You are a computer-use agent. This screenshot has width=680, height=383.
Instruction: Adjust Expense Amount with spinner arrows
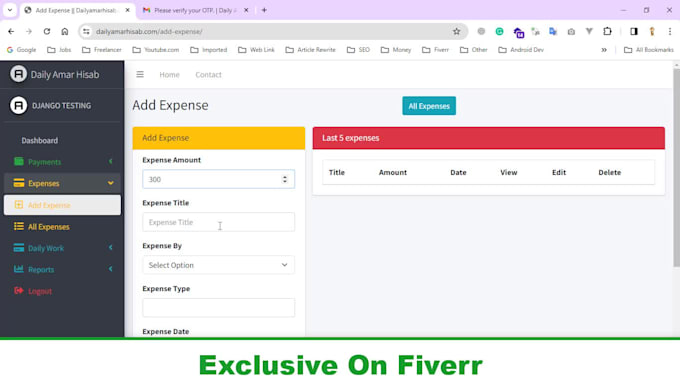pyautogui.click(x=285, y=179)
